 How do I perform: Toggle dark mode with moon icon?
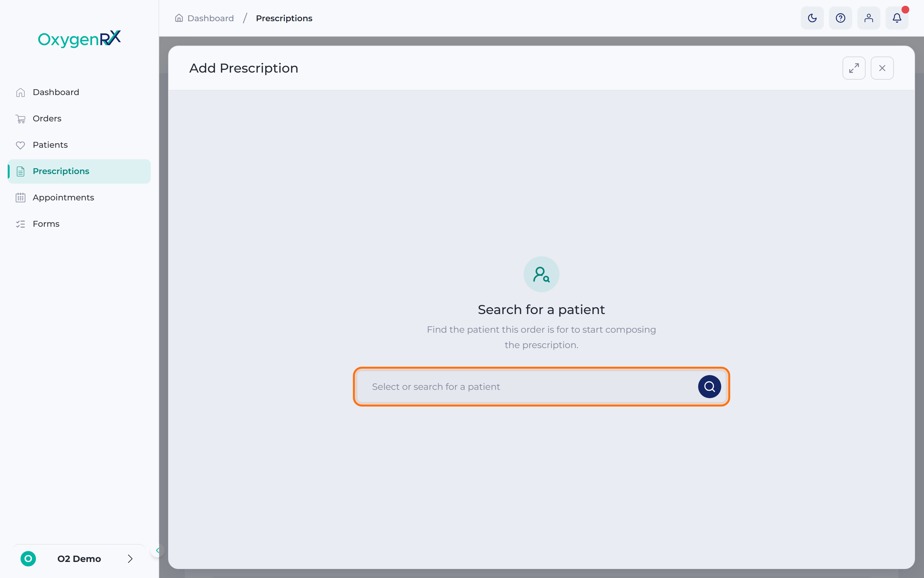(x=812, y=18)
